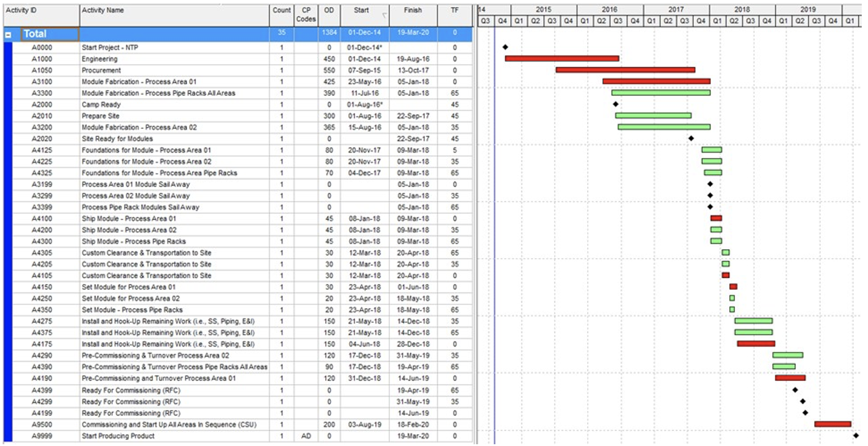This screenshot has height=446, width=868.
Task: Select the Process Pipe Rack Modules Sail Away diamond
Action: click(710, 207)
